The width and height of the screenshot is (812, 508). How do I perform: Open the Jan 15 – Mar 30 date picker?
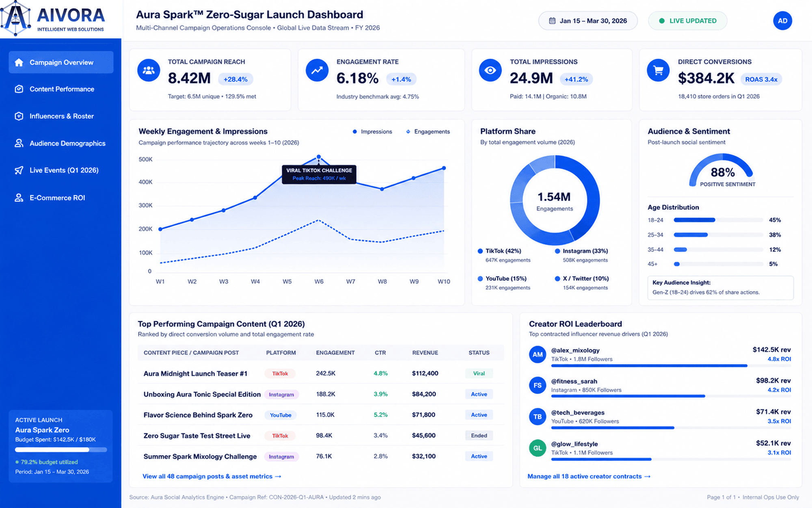click(x=588, y=21)
